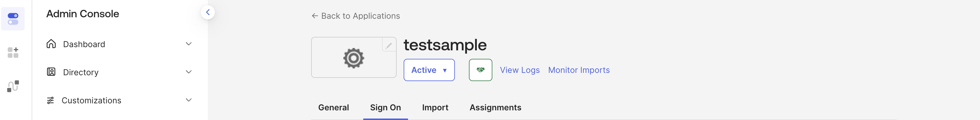Image resolution: width=980 pixels, height=120 pixels.
Task: Open the workflows connector icon in rail
Action: (x=13, y=86)
